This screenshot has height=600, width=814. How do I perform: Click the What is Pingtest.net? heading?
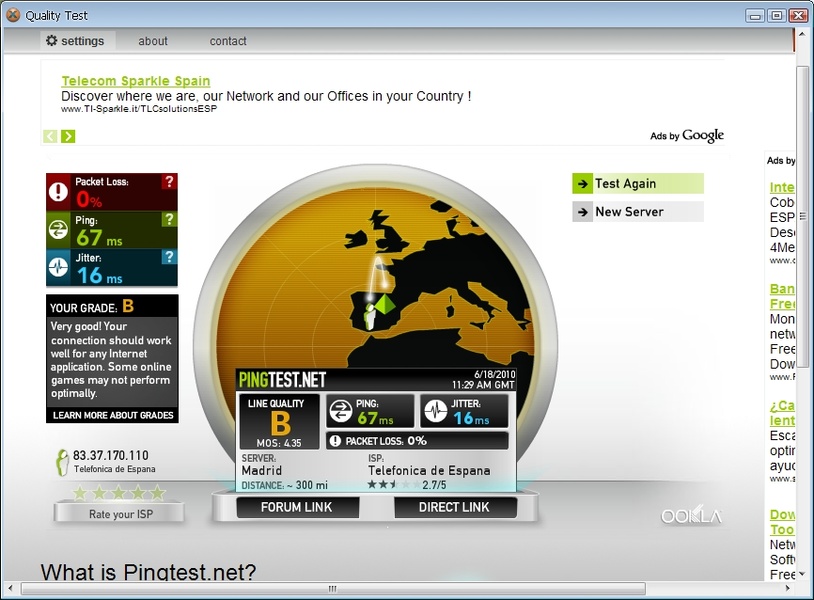point(148,571)
